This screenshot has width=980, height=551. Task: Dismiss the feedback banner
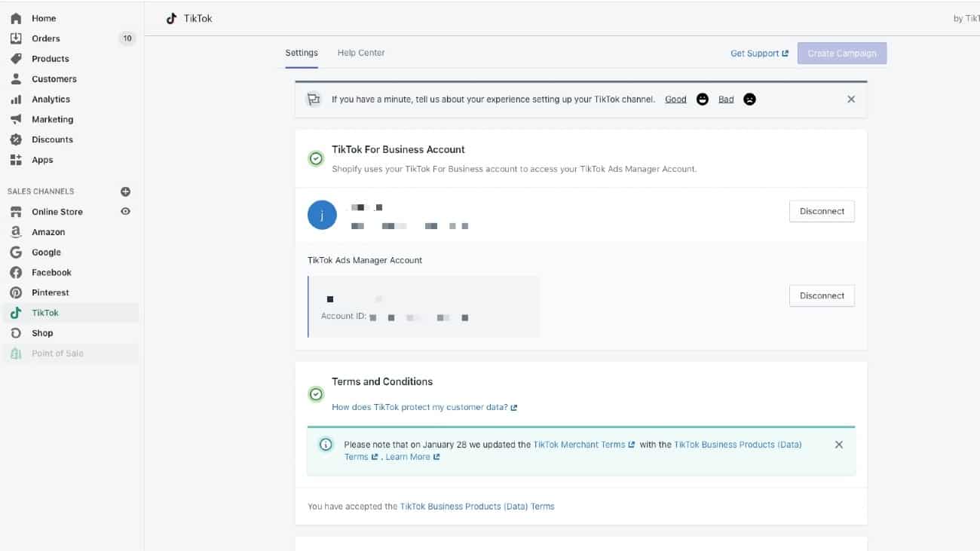(x=851, y=99)
